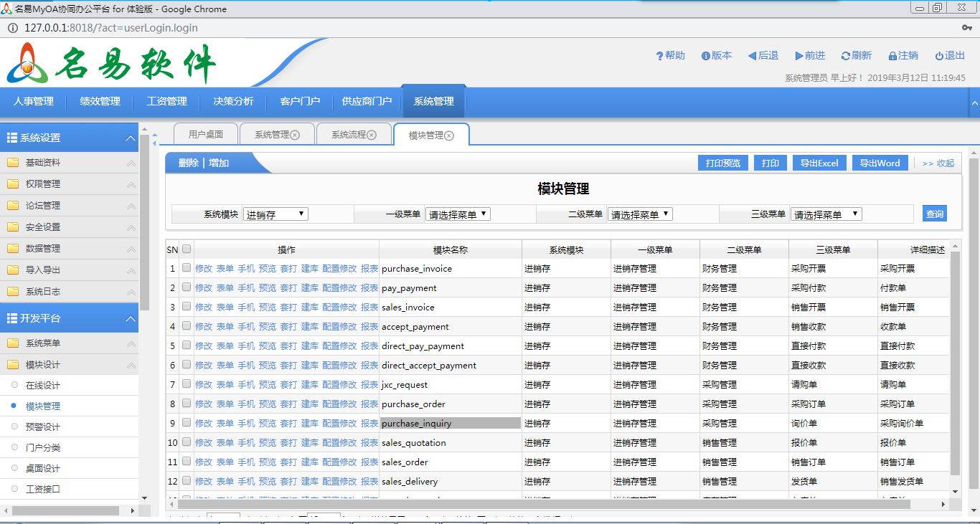980x524 pixels.
Task: Open the HR Management menu
Action: [33, 102]
